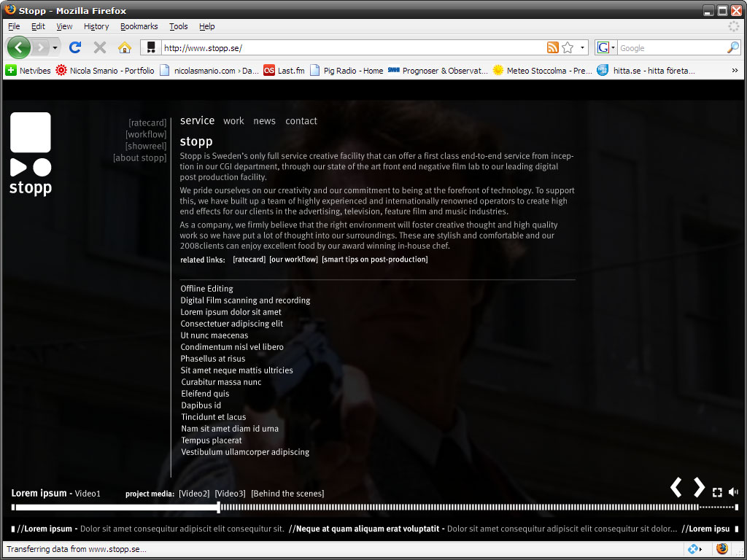Viewport: 747px width, 560px height.
Task: Go to Home page icon
Action: tap(124, 47)
